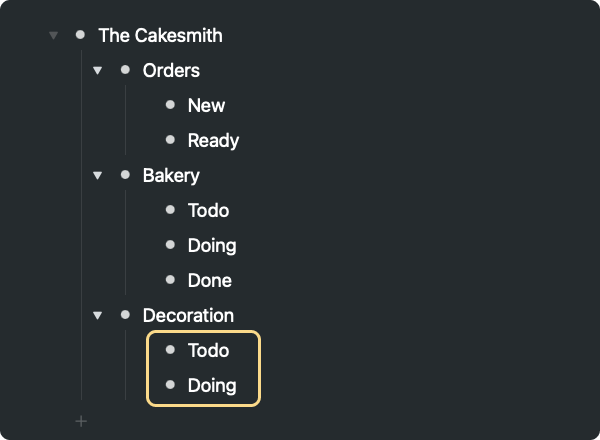Click the plus icon to add item
The height and width of the screenshot is (440, 600).
coord(81,421)
